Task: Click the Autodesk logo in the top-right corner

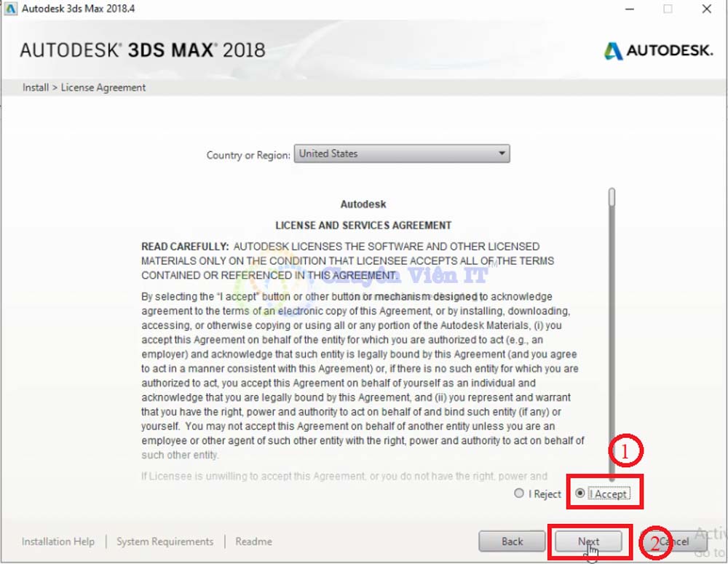Action: click(x=657, y=51)
